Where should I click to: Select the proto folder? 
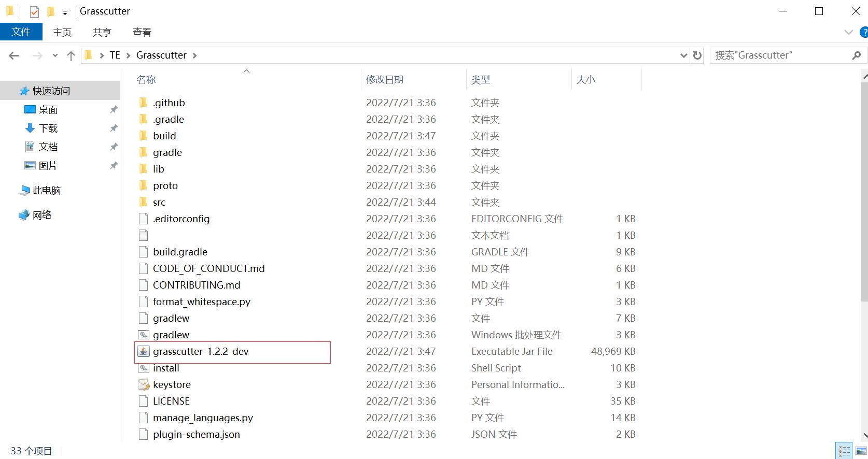pyautogui.click(x=165, y=185)
